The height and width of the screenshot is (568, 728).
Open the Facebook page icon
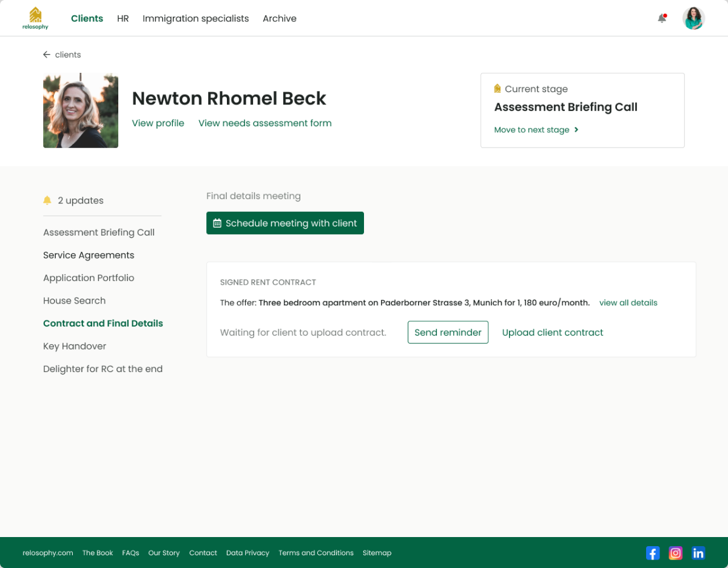point(653,553)
